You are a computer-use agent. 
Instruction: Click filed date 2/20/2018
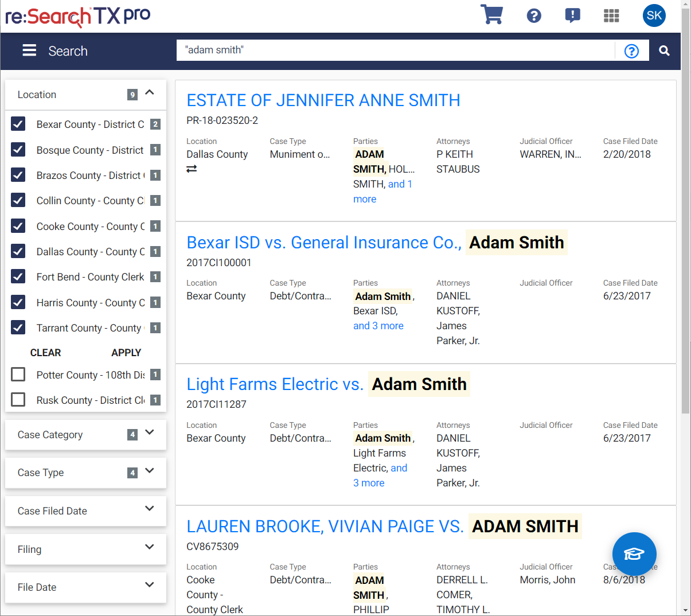[x=627, y=154]
